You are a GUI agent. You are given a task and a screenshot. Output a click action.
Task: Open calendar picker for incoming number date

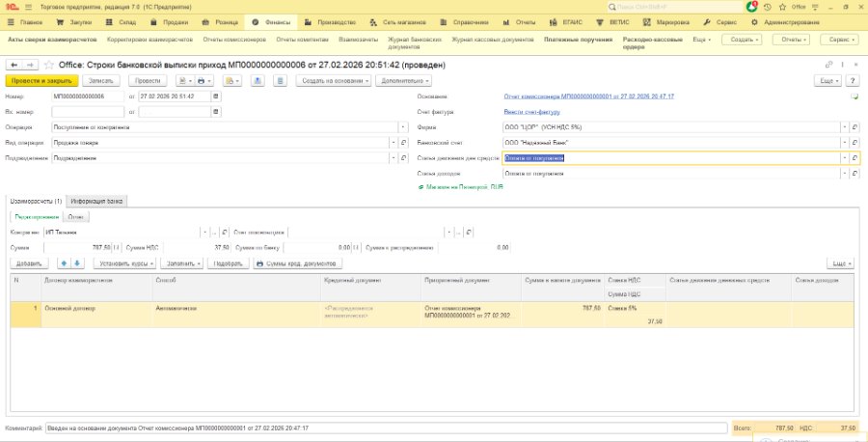216,112
